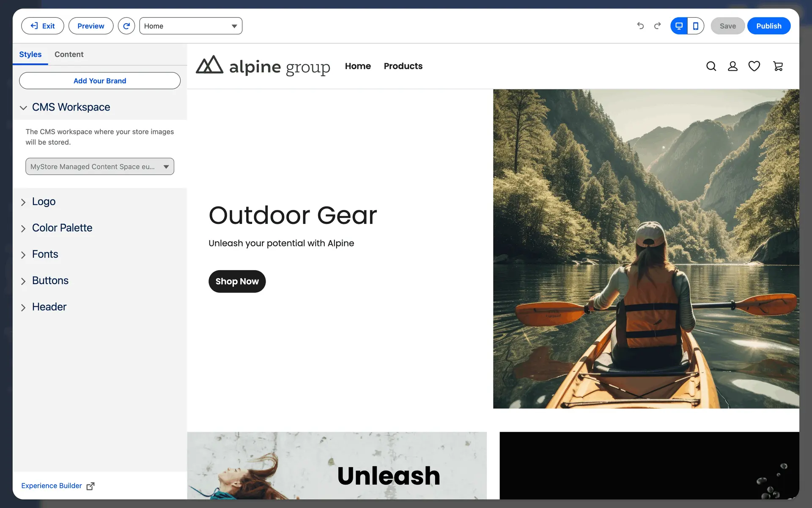Expand the Color Palette section
This screenshot has height=508, width=812.
tap(62, 228)
